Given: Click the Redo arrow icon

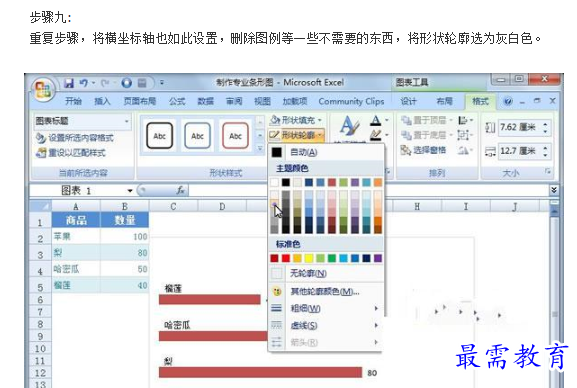Looking at the screenshot, I should coord(105,83).
